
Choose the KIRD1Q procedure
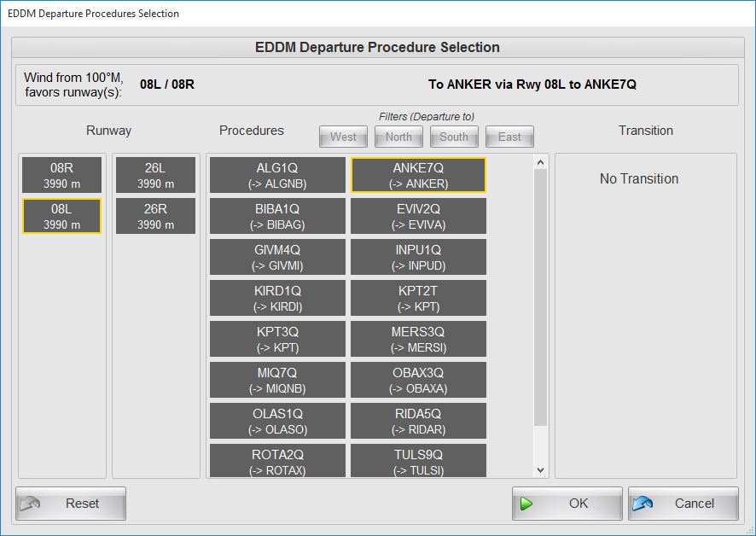tap(277, 298)
